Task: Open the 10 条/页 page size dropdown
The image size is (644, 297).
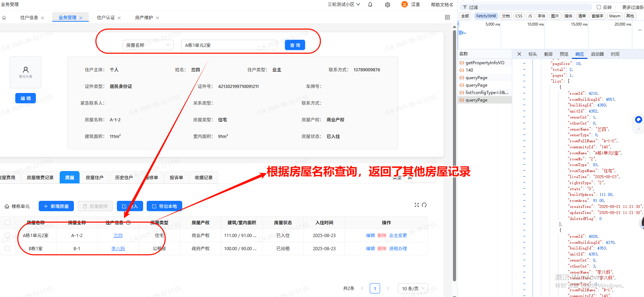Action: point(413,288)
